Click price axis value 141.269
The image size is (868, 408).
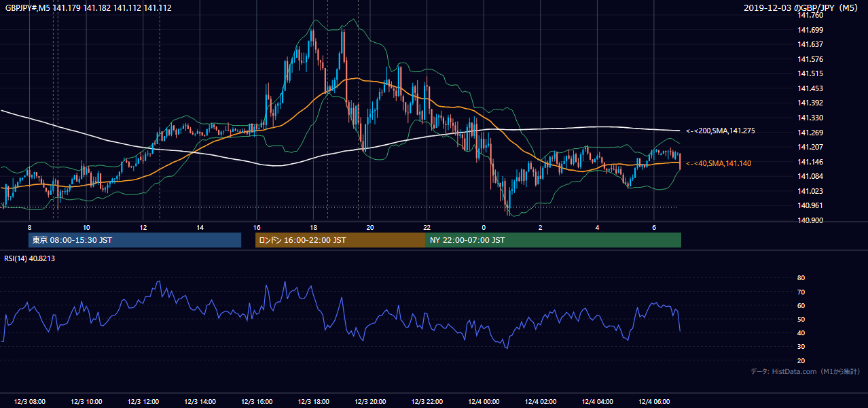(810, 133)
